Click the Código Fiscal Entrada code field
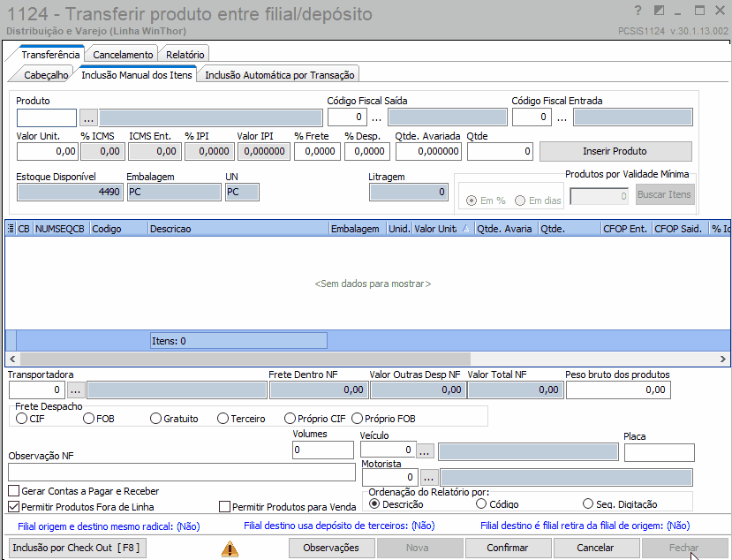732x560 pixels. 532,117
